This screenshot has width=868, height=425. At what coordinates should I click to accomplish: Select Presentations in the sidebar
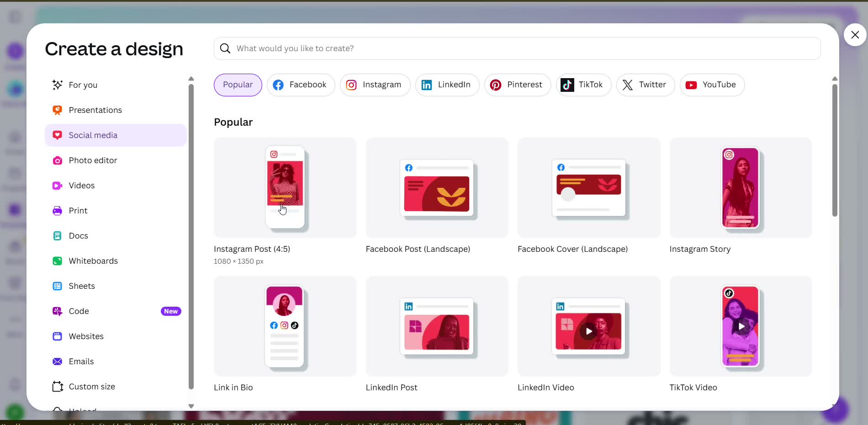(x=115, y=110)
